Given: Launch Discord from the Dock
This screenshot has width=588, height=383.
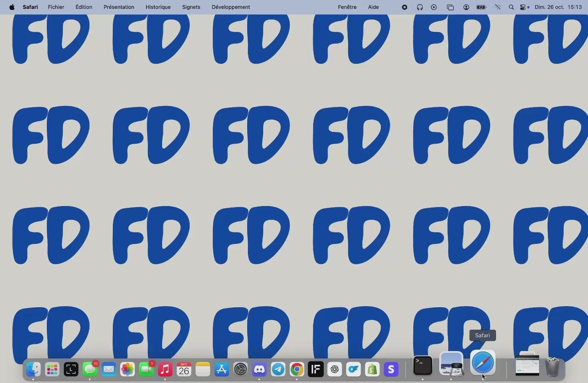Looking at the screenshot, I should pyautogui.click(x=259, y=370).
